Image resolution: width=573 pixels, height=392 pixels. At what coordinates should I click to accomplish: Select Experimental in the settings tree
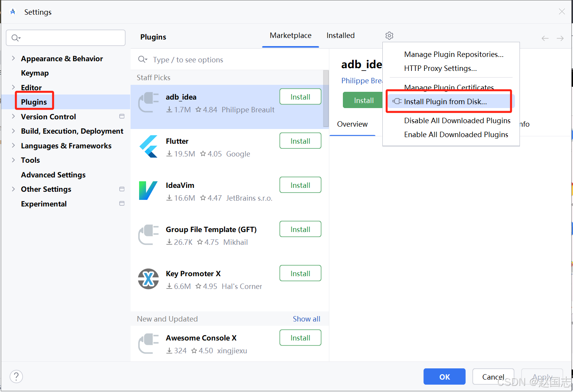coord(44,204)
